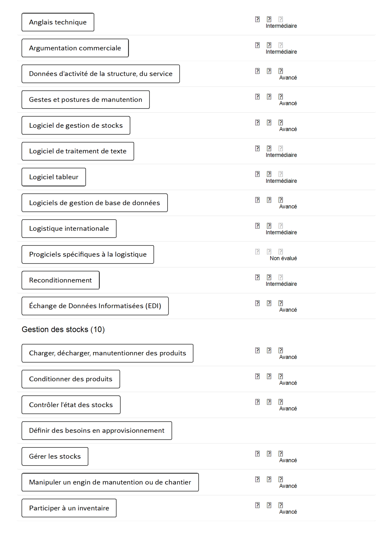The height and width of the screenshot is (555, 392).
Task: Click the Avancé label beside Charger, décharger, manutentionner
Action: (x=288, y=357)
